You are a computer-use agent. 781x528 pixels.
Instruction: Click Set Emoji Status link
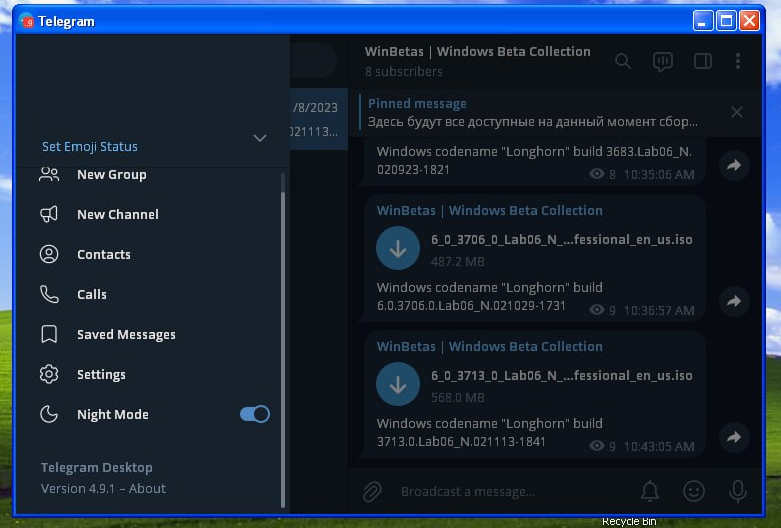pyautogui.click(x=90, y=146)
